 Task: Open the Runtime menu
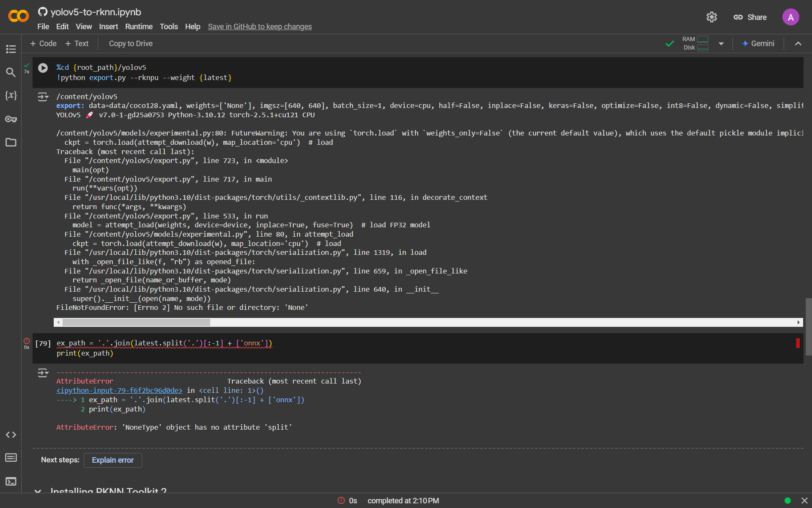[139, 27]
